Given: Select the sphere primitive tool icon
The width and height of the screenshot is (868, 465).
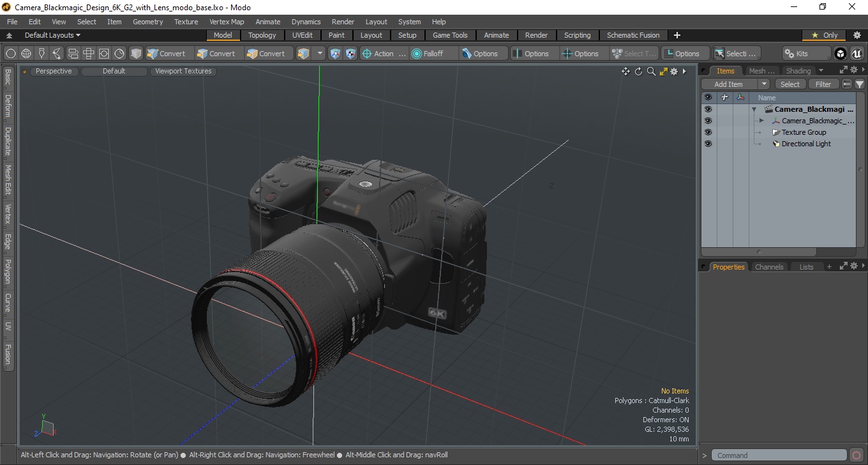Looking at the screenshot, I should tap(10, 54).
